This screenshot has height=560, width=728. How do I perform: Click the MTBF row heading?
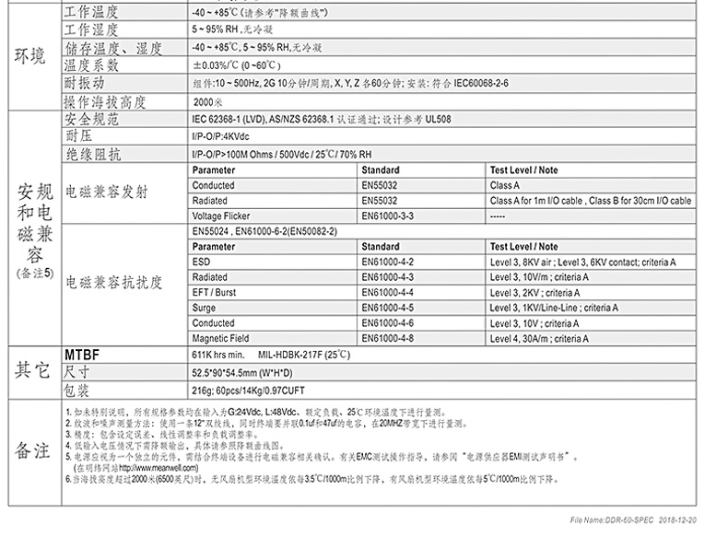pyautogui.click(x=81, y=354)
